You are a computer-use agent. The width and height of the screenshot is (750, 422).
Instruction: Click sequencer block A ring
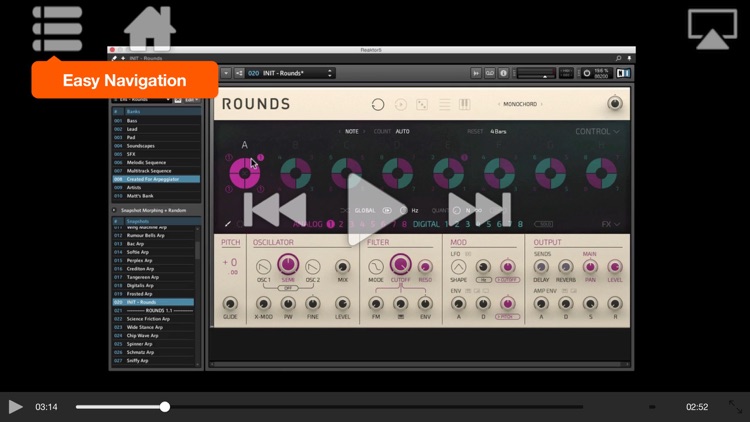pyautogui.click(x=244, y=173)
